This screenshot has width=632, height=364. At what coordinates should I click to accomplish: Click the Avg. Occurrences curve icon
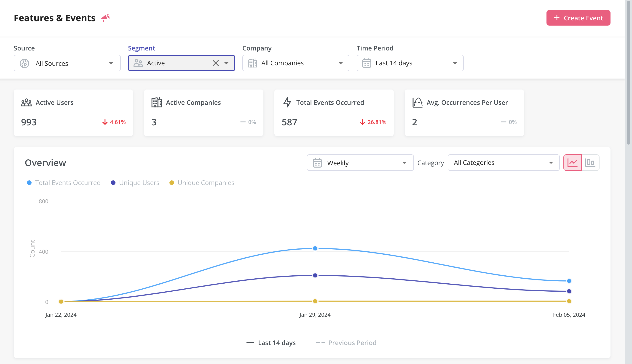click(x=418, y=103)
